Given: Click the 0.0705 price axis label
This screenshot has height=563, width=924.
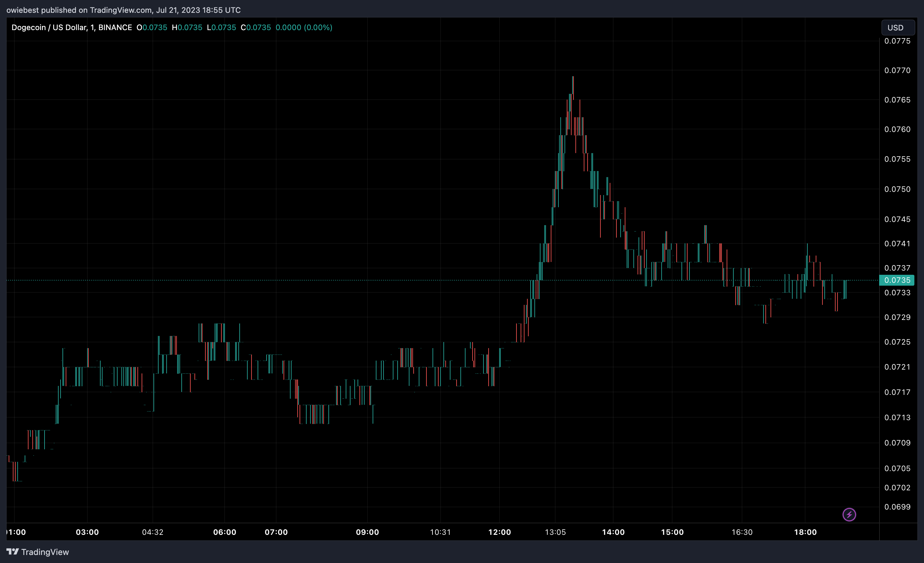Looking at the screenshot, I should (897, 468).
